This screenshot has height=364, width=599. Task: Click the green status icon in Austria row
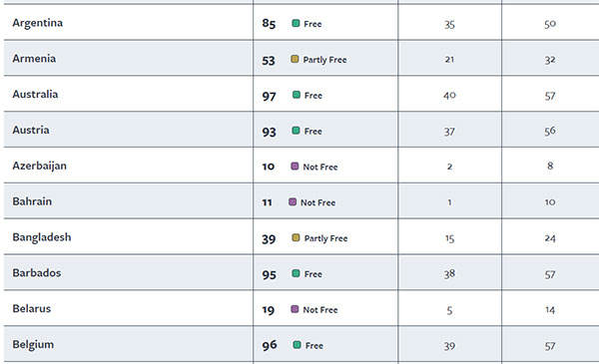point(296,131)
